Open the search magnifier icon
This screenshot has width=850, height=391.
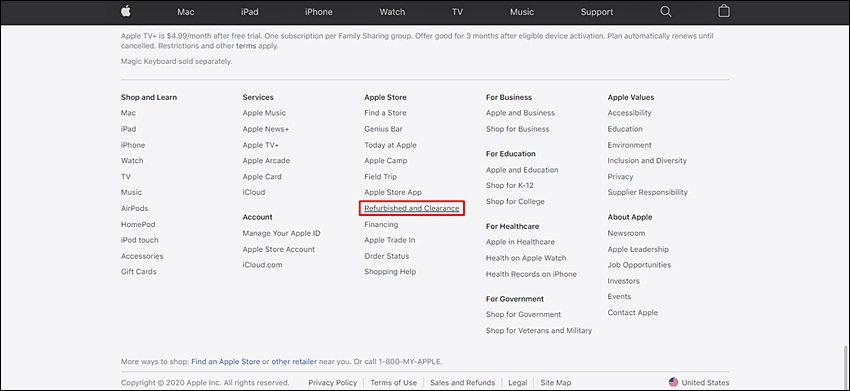(666, 11)
